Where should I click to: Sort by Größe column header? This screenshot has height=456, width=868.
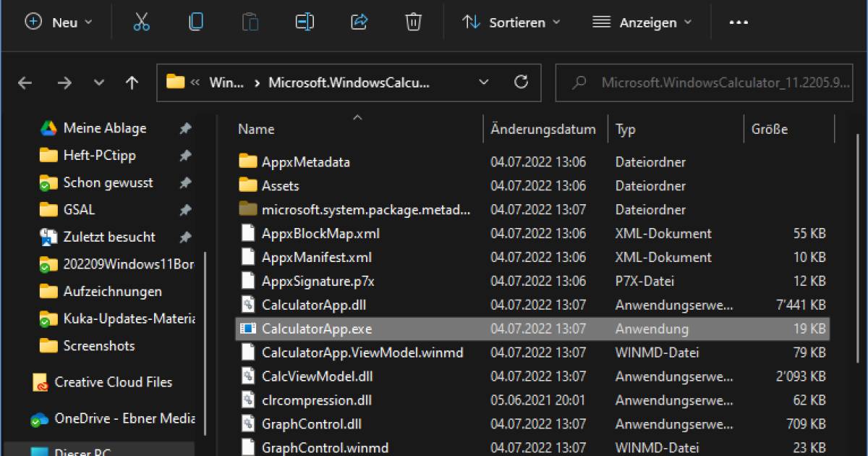pos(770,130)
